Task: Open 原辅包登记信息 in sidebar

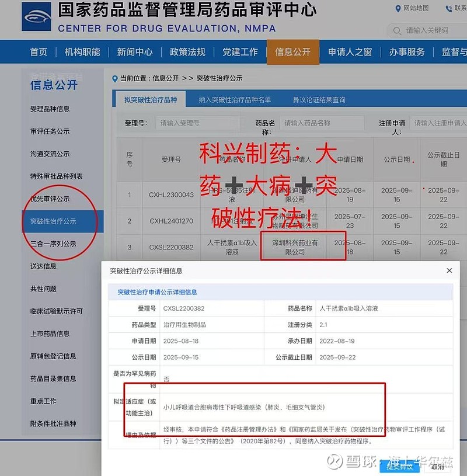Action: pos(53,356)
